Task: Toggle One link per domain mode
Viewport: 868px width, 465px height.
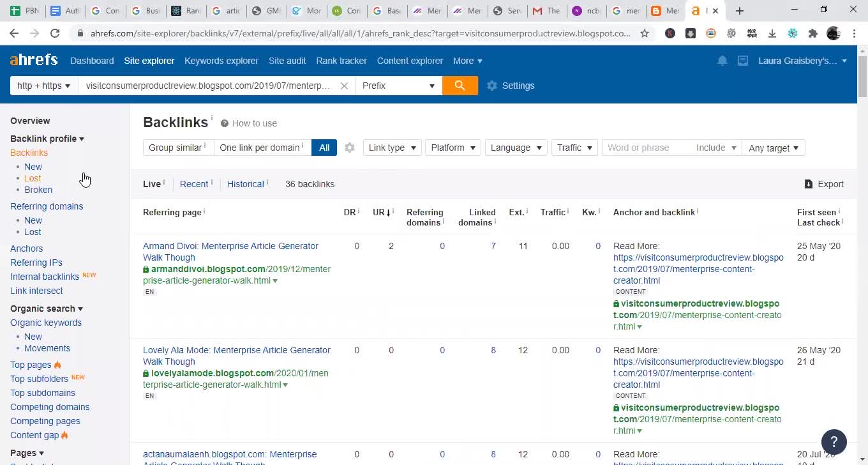Action: point(262,148)
